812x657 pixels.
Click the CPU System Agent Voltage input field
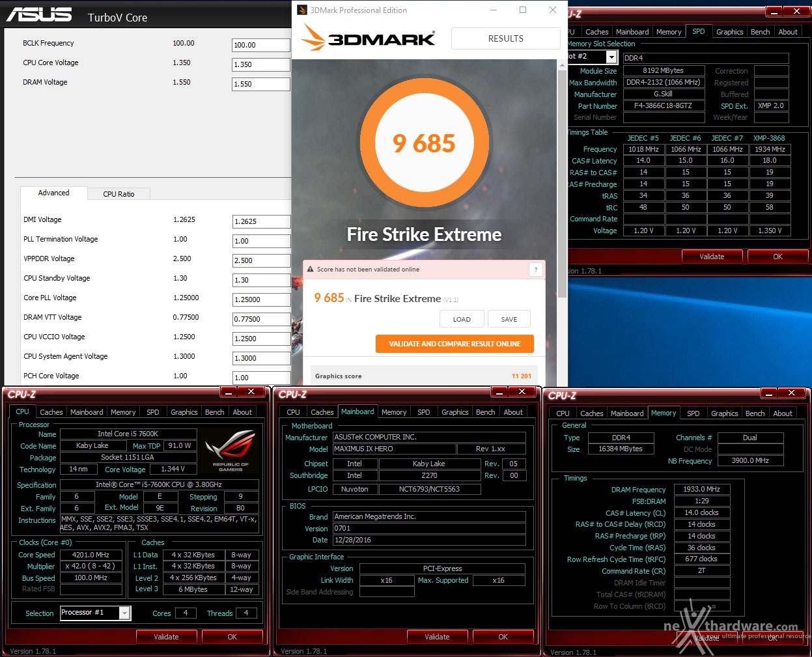coord(261,358)
